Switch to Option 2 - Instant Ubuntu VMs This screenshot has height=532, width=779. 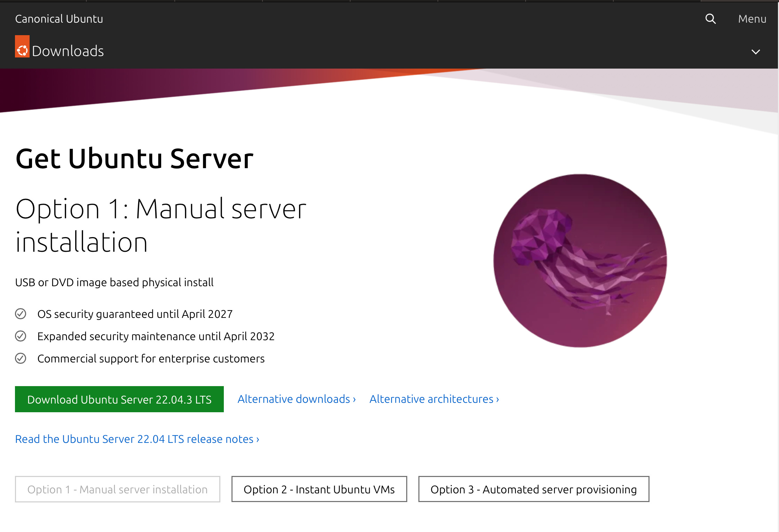pos(319,489)
